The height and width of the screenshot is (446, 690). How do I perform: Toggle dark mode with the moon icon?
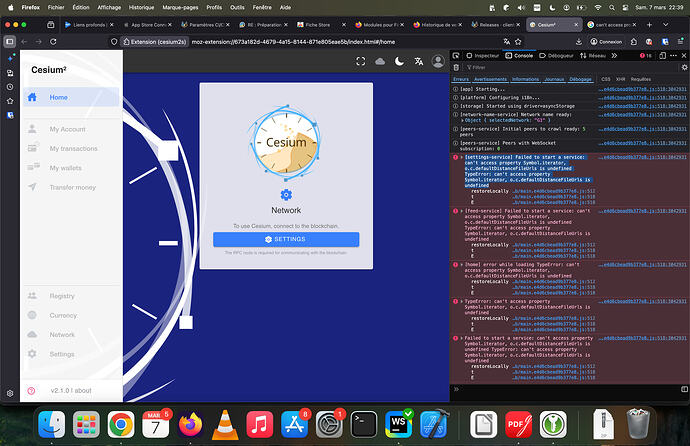click(399, 62)
